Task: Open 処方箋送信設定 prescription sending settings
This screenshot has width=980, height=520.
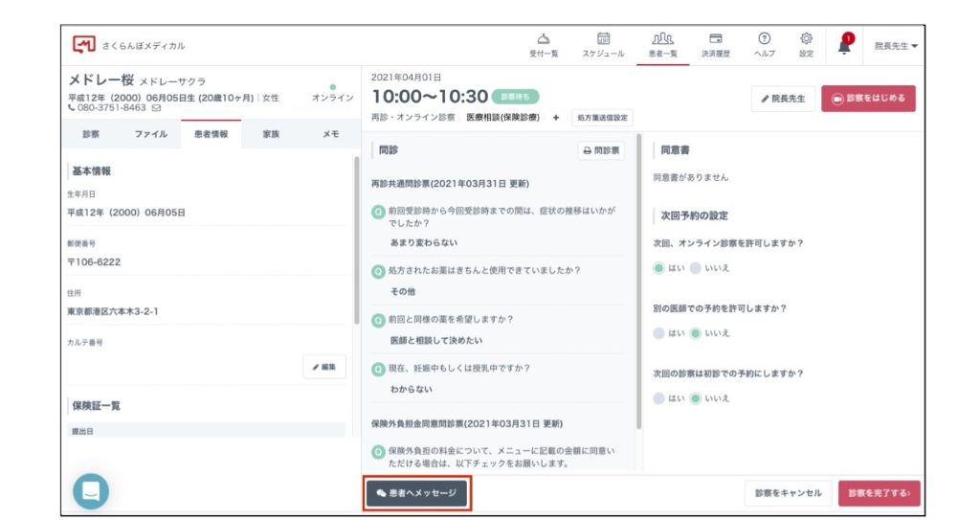Action: [603, 118]
